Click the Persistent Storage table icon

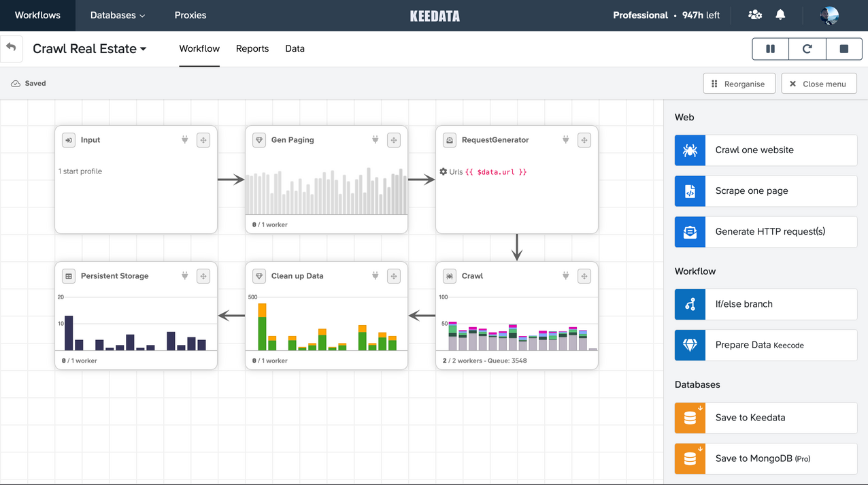69,276
